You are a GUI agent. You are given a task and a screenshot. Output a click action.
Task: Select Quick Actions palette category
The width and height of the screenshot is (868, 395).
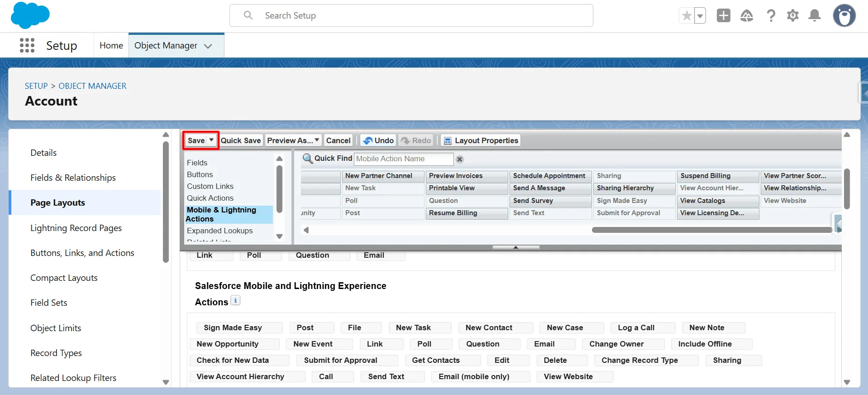coord(210,198)
